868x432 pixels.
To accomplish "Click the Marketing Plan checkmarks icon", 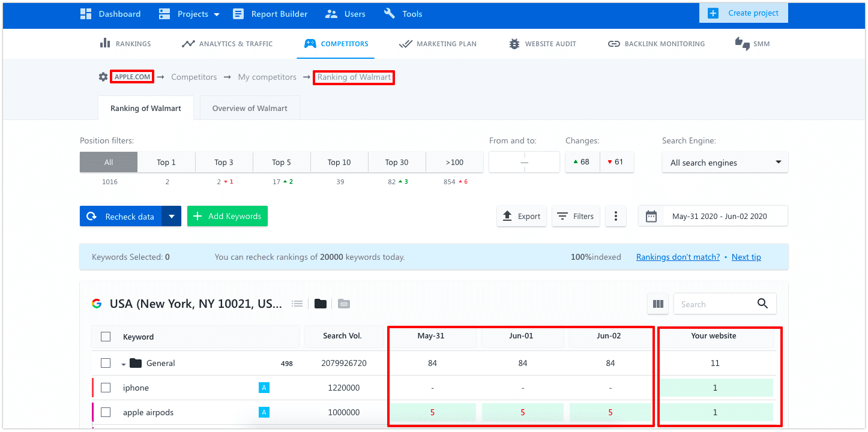I will [405, 44].
